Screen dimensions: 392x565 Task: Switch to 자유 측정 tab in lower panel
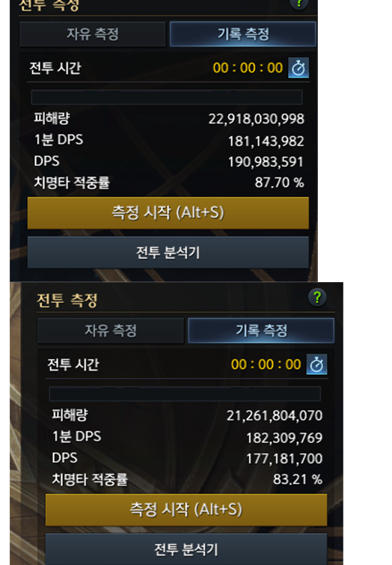(x=111, y=331)
